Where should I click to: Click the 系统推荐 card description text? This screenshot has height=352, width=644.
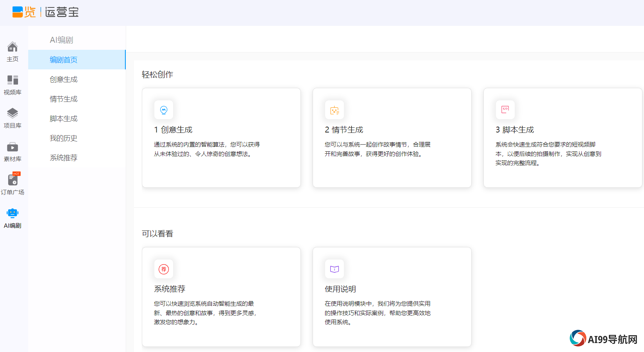point(205,313)
